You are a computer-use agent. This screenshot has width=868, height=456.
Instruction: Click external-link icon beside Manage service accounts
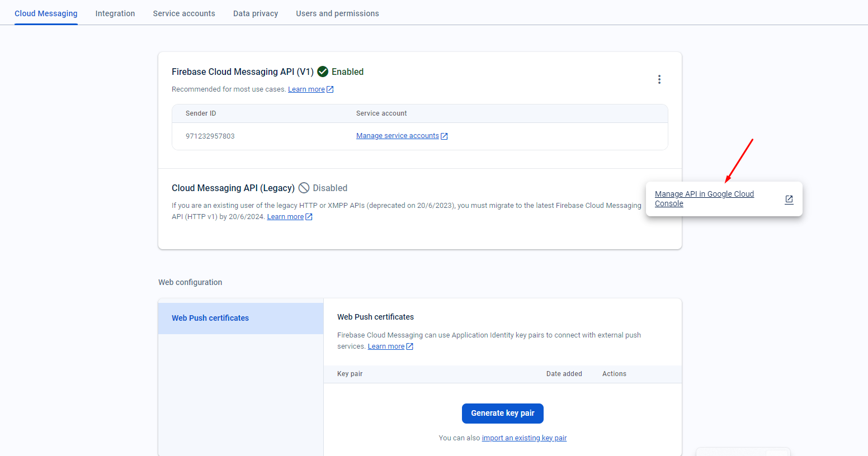(x=444, y=136)
